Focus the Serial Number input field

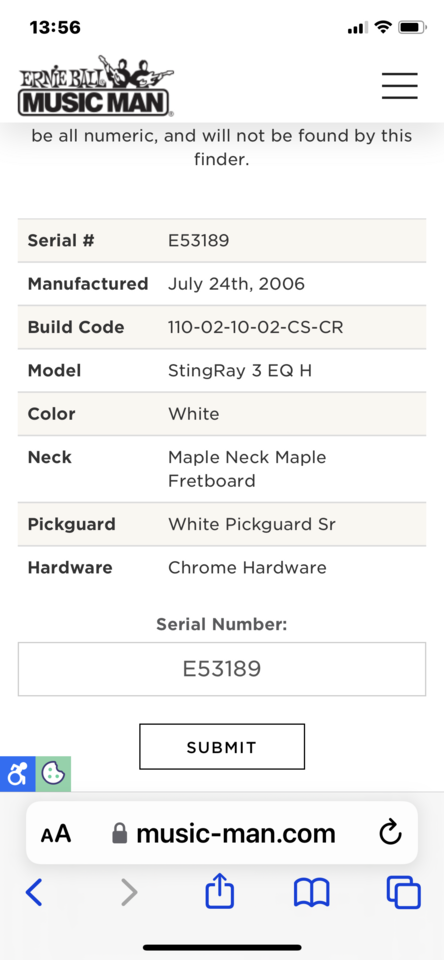(x=222, y=669)
